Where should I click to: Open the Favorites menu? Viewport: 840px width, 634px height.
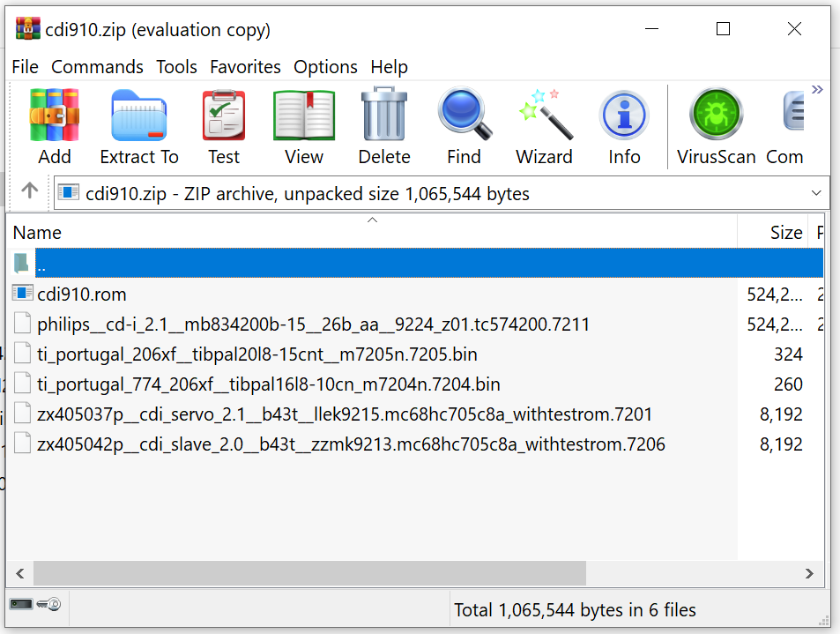245,67
